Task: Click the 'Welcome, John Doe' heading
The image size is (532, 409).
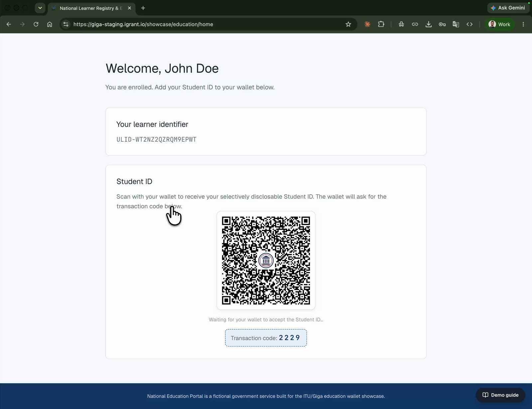Action: point(162,68)
